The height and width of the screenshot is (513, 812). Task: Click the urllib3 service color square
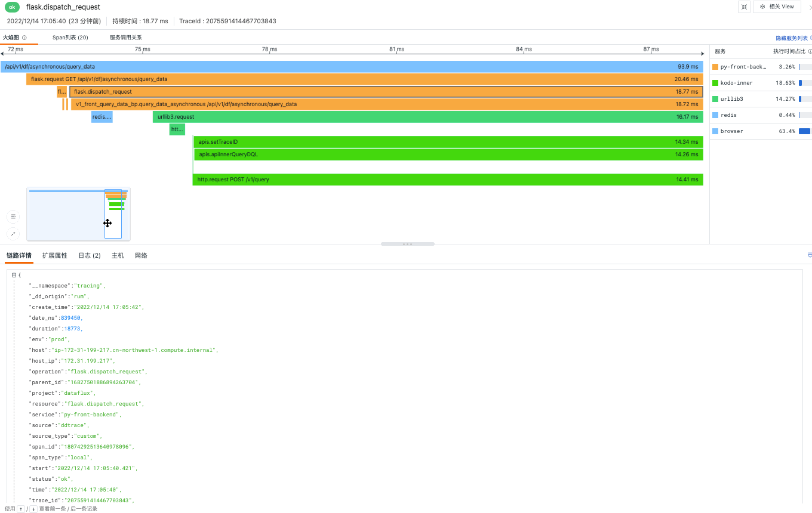[x=715, y=99]
